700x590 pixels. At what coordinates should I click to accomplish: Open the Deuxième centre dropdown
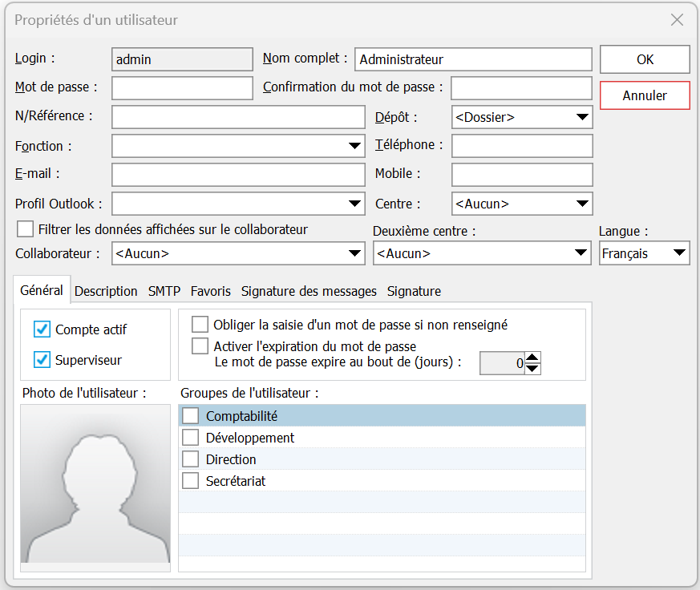pos(581,253)
